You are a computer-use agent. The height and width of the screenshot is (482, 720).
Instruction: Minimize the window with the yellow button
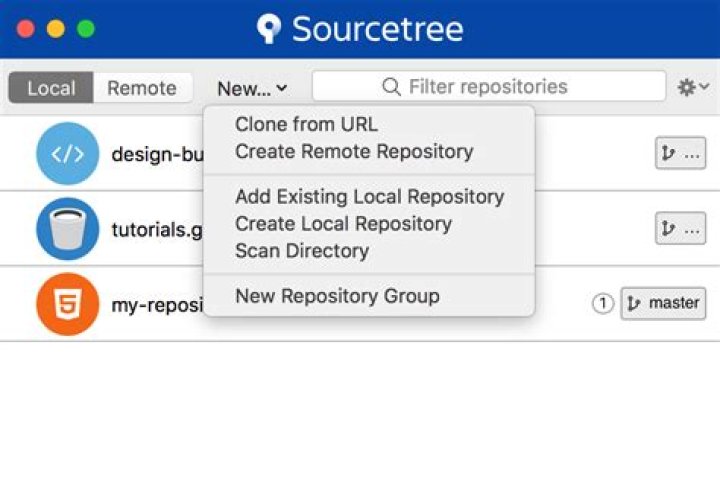click(56, 28)
